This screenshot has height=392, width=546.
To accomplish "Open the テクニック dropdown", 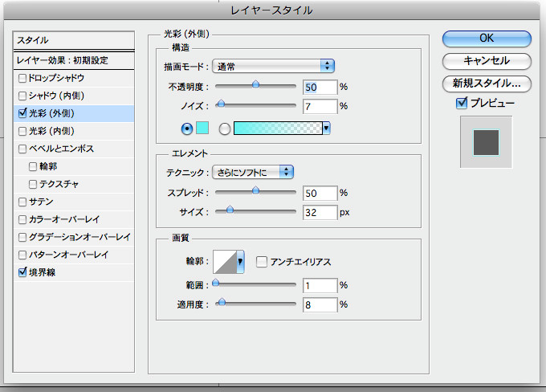I will pyautogui.click(x=253, y=171).
